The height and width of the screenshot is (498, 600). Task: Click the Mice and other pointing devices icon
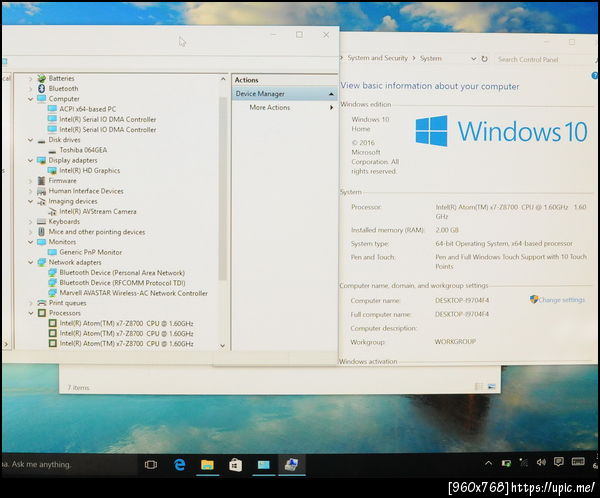(41, 232)
